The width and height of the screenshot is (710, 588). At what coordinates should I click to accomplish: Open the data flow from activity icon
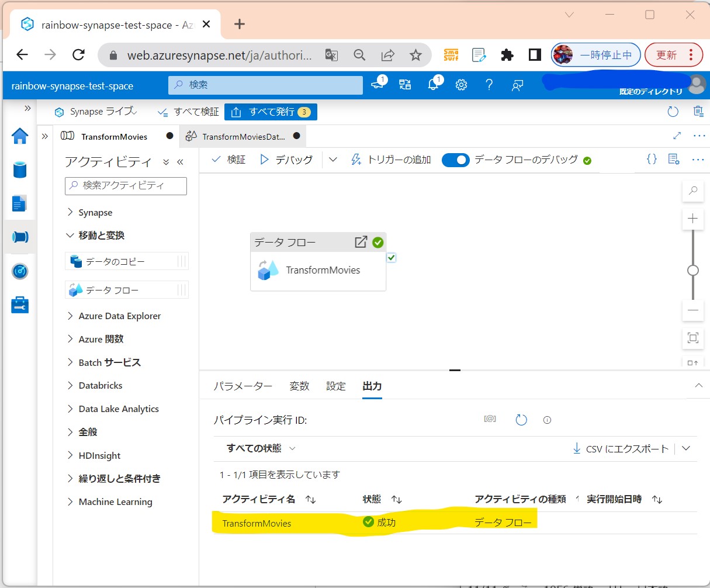tap(361, 242)
